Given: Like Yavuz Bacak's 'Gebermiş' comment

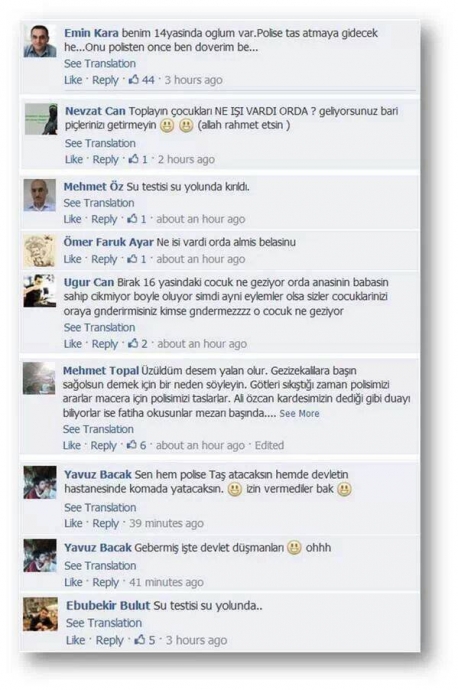Looking at the screenshot, I should [x=73, y=582].
